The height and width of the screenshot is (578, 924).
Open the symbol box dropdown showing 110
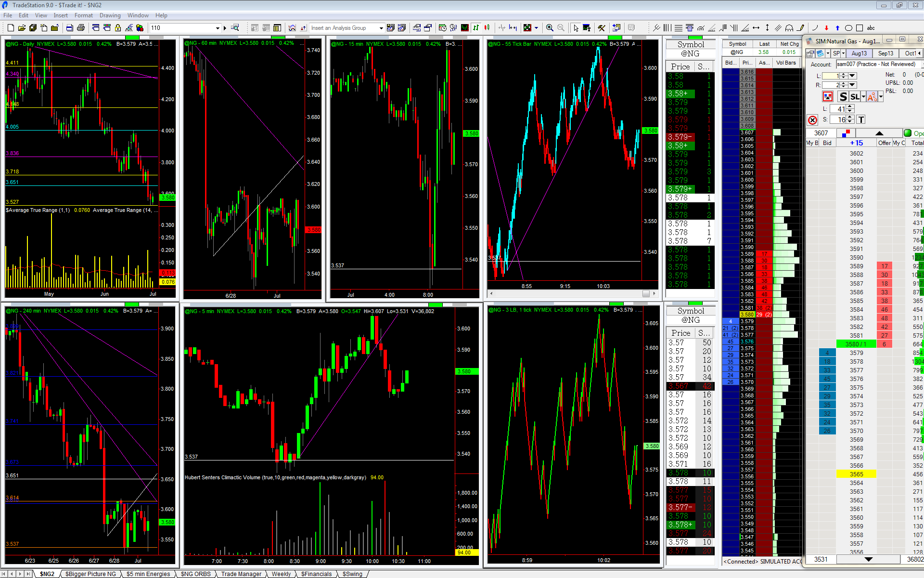click(x=218, y=28)
